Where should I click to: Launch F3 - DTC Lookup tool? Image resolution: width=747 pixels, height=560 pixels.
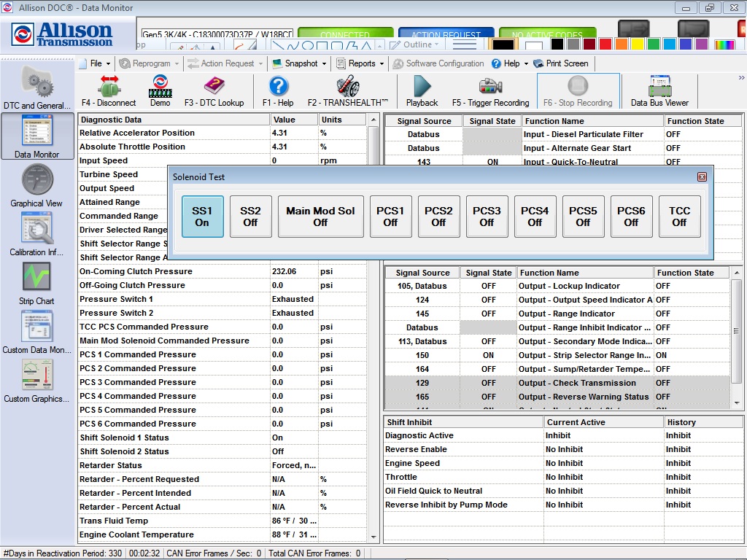(214, 88)
